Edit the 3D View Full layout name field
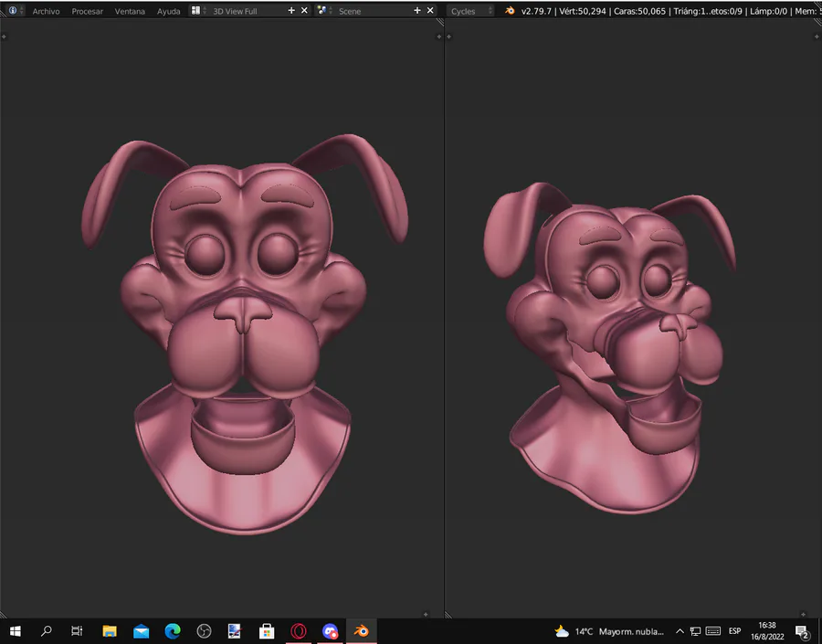Screen dimensions: 822x644 click(247, 11)
